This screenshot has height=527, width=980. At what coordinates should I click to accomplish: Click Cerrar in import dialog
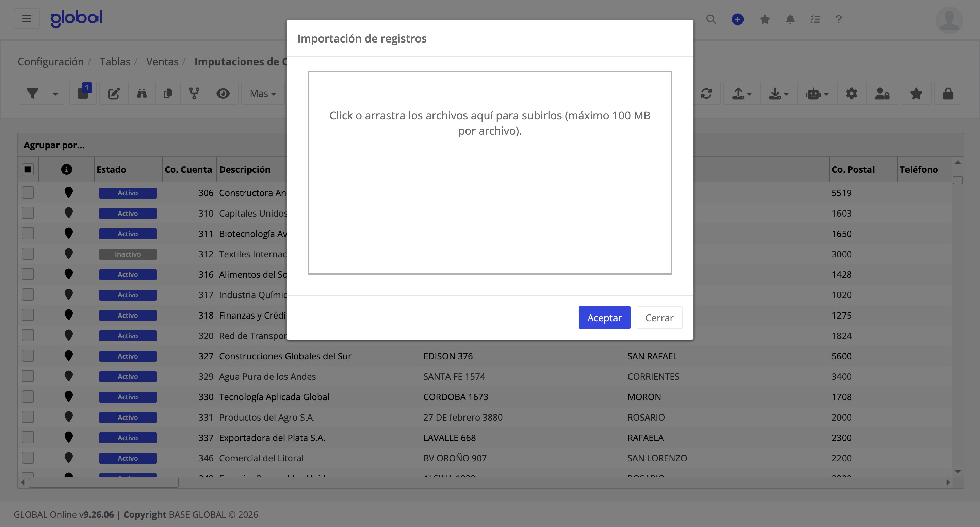659,318
